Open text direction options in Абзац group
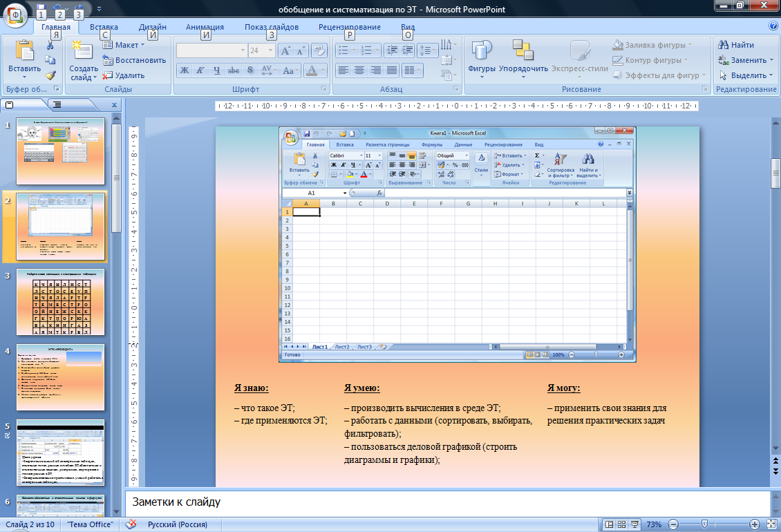This screenshot has height=532, width=781. [448, 45]
